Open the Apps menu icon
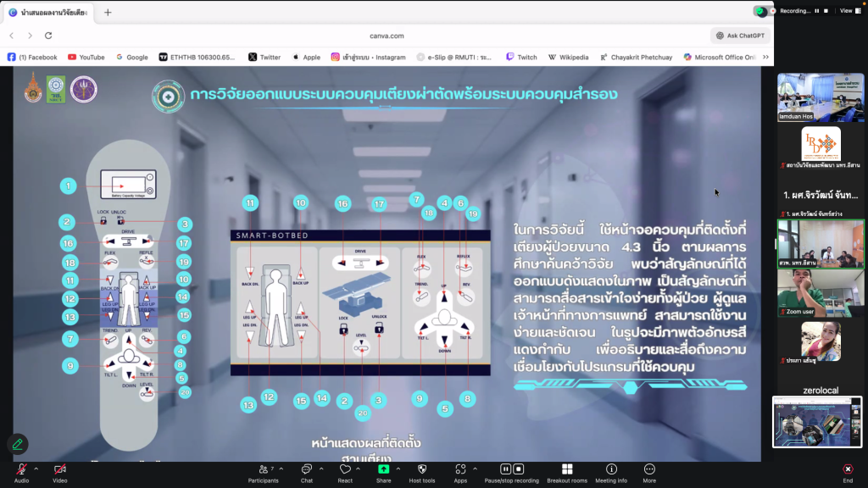The height and width of the screenshot is (488, 868). [x=460, y=469]
